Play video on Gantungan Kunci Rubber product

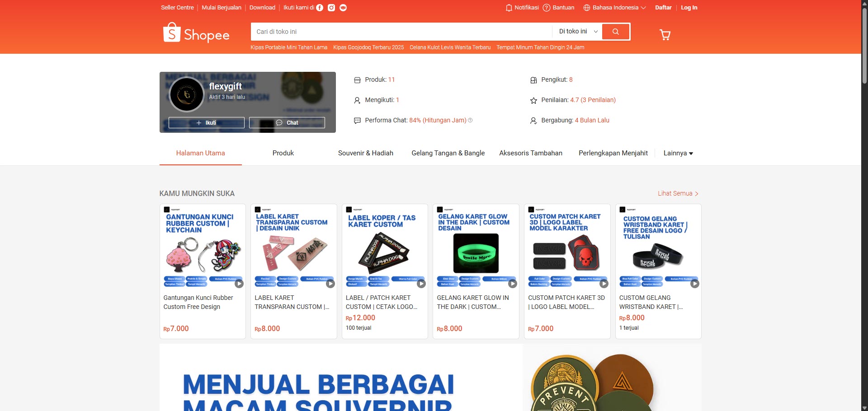(x=239, y=284)
